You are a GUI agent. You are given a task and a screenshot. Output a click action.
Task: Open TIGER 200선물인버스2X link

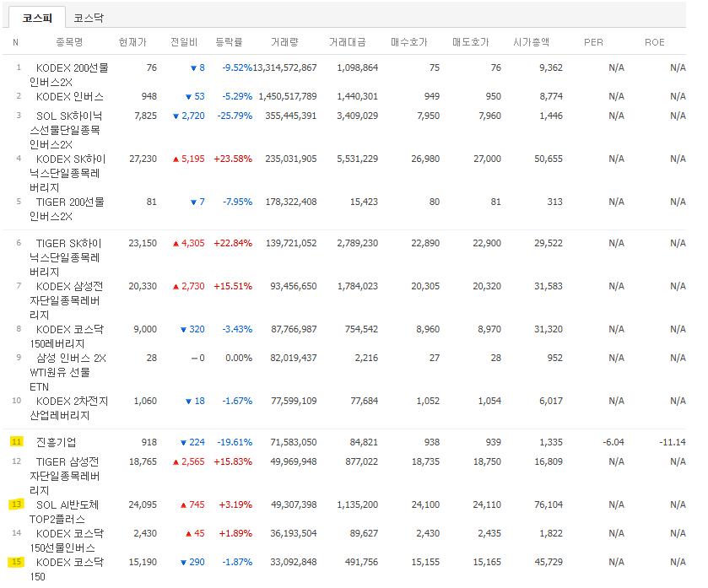pos(67,209)
